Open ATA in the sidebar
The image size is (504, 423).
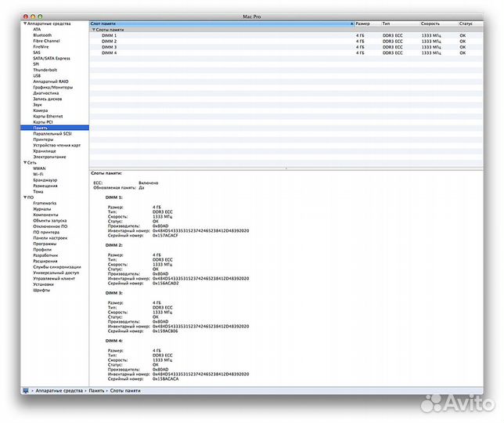tap(37, 29)
